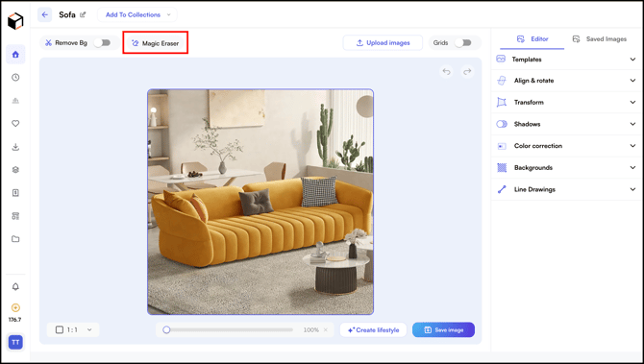Click the Transform panel icon
The width and height of the screenshot is (644, 364).
[x=502, y=102]
